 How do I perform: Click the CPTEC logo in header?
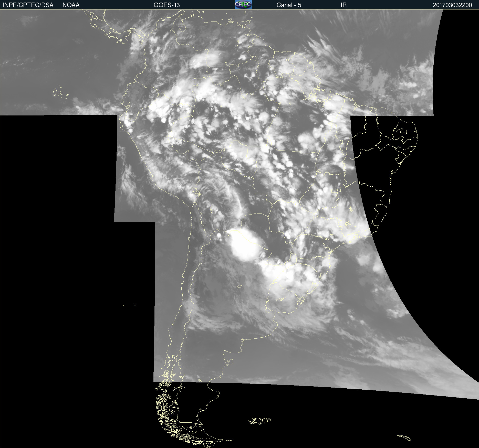click(243, 5)
